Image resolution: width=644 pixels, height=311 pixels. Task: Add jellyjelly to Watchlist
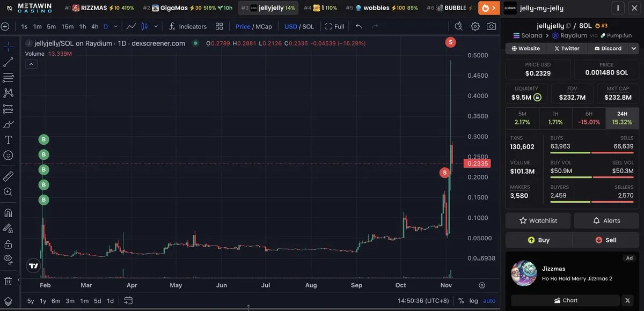pos(538,220)
